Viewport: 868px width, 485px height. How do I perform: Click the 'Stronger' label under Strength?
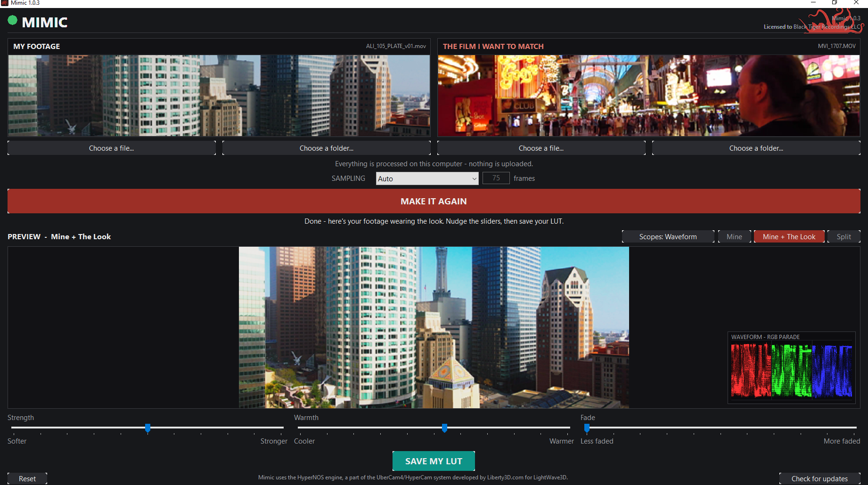[x=274, y=441]
